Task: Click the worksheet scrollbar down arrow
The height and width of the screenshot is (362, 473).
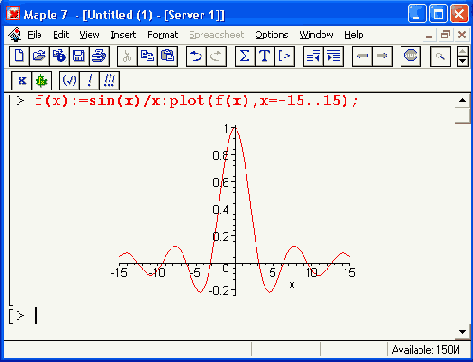Action: [x=462, y=332]
